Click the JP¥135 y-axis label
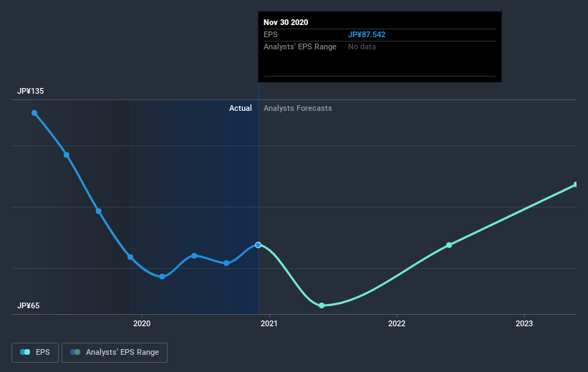Image resolution: width=588 pixels, height=372 pixels. coord(30,91)
